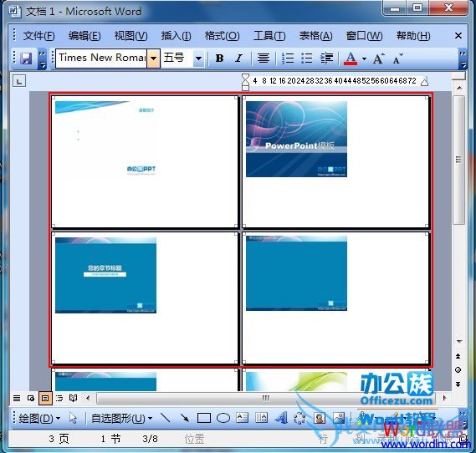
Task: Insert Clip Art
Action: point(319,419)
